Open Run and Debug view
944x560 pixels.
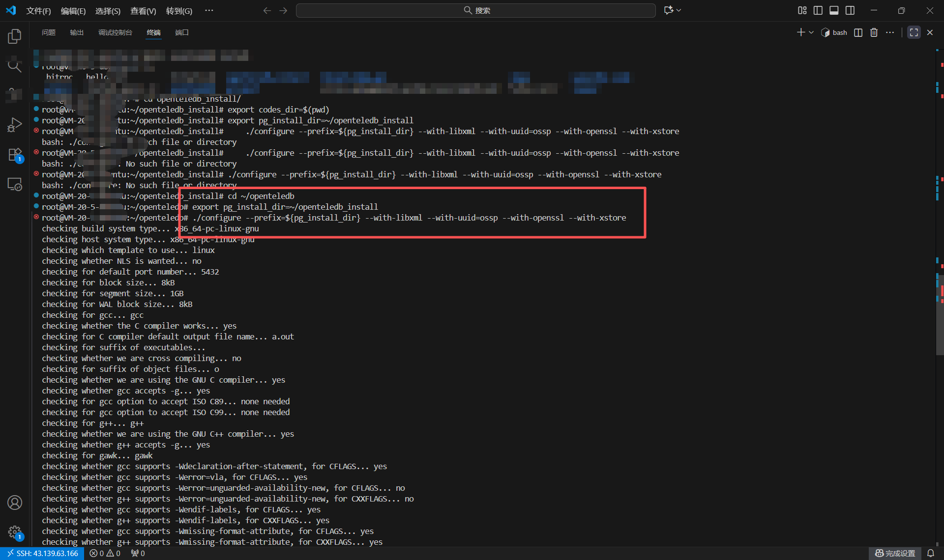click(x=15, y=125)
